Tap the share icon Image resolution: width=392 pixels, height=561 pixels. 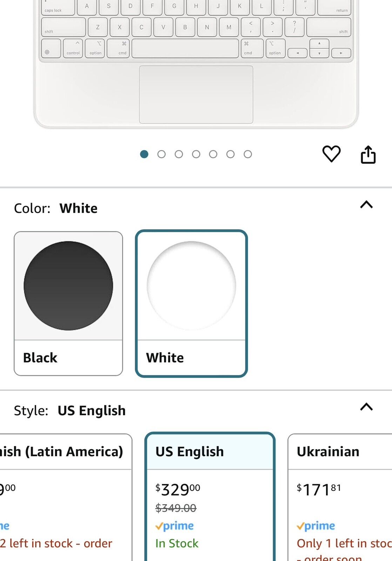368,154
